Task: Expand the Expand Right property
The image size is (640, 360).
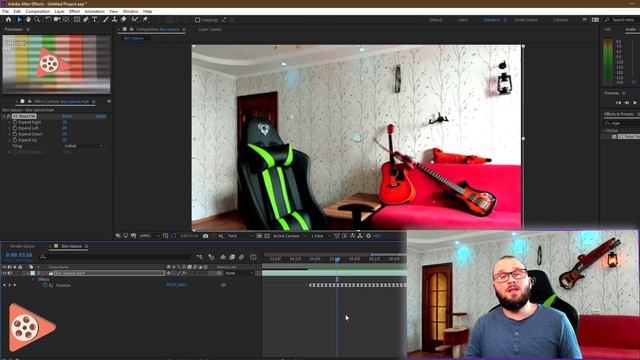Action: coord(9,122)
